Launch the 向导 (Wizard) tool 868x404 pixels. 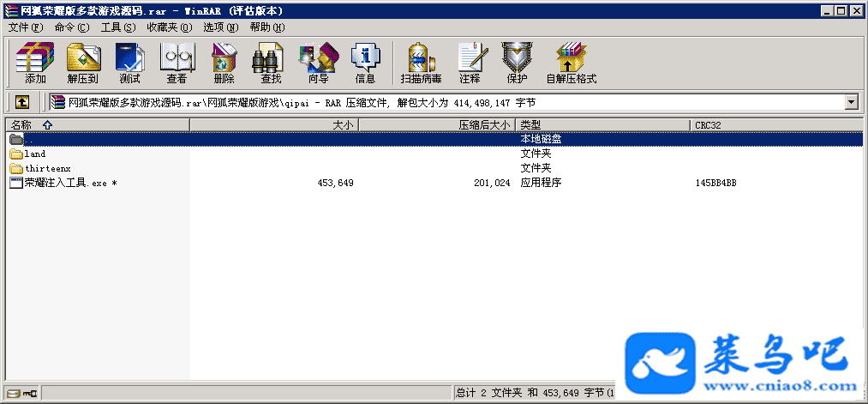coord(318,57)
